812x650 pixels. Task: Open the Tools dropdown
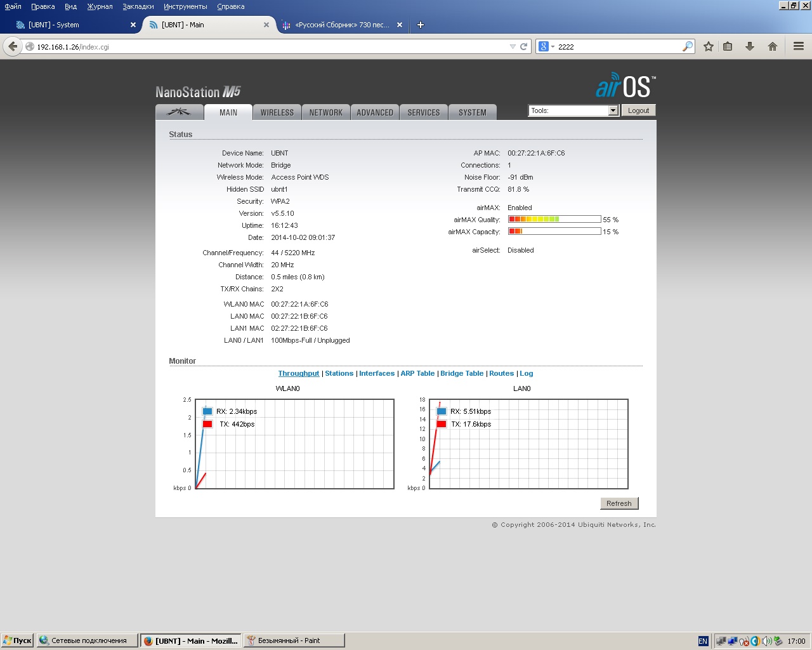(x=573, y=110)
